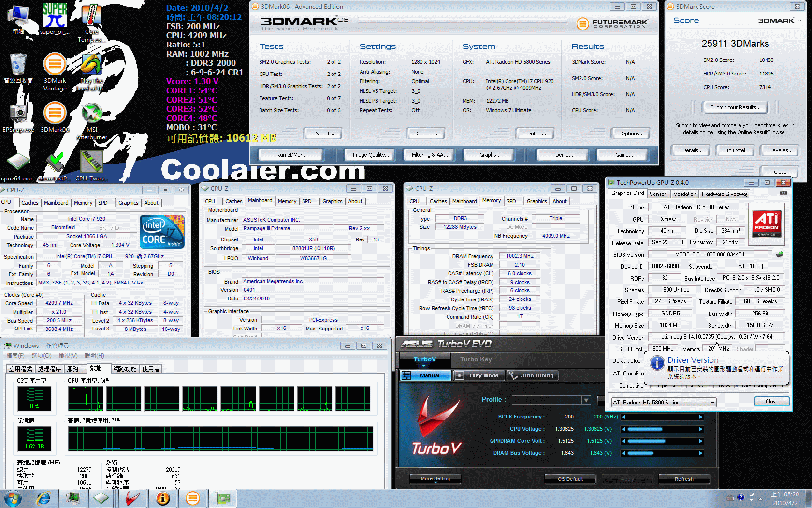Open the Turbo Key tab in TurboV EVO
This screenshot has width=812, height=508.
click(x=476, y=359)
